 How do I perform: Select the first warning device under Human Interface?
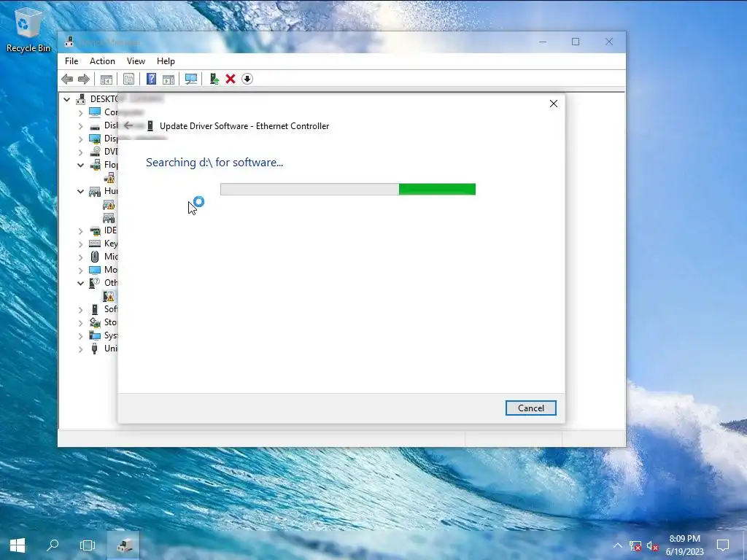coord(109,205)
